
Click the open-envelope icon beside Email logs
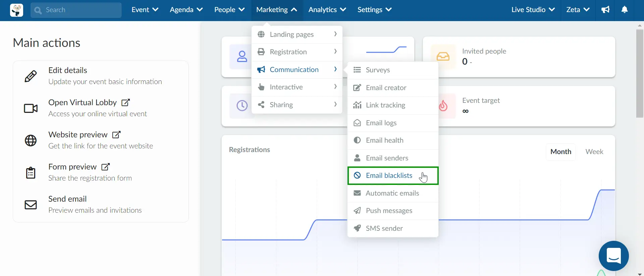click(x=357, y=123)
